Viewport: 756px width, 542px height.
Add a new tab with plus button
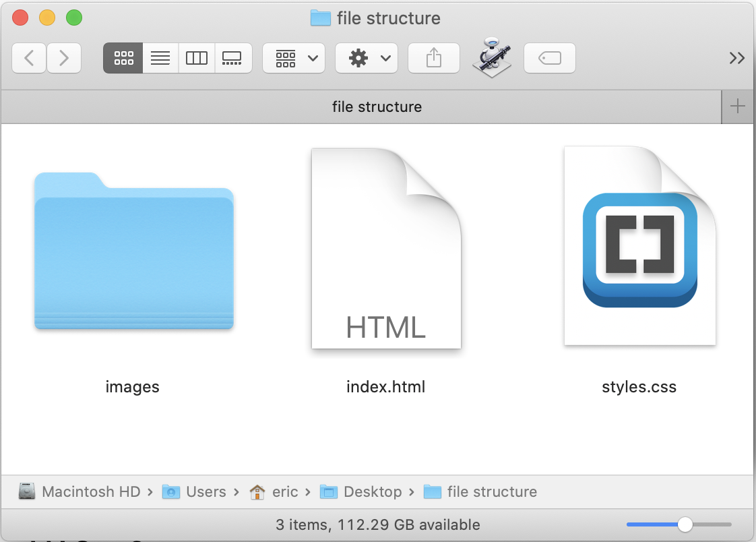(x=738, y=107)
